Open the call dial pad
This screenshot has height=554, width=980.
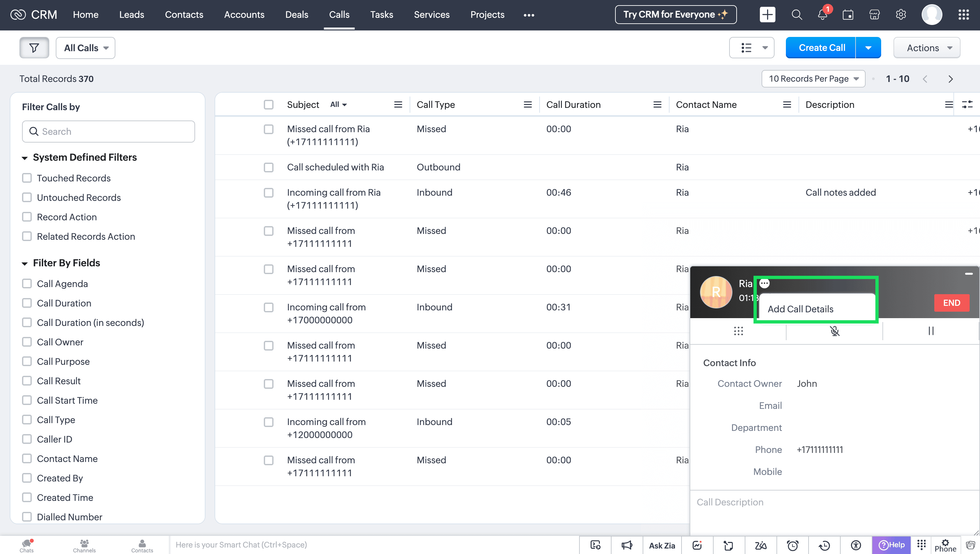coord(738,331)
